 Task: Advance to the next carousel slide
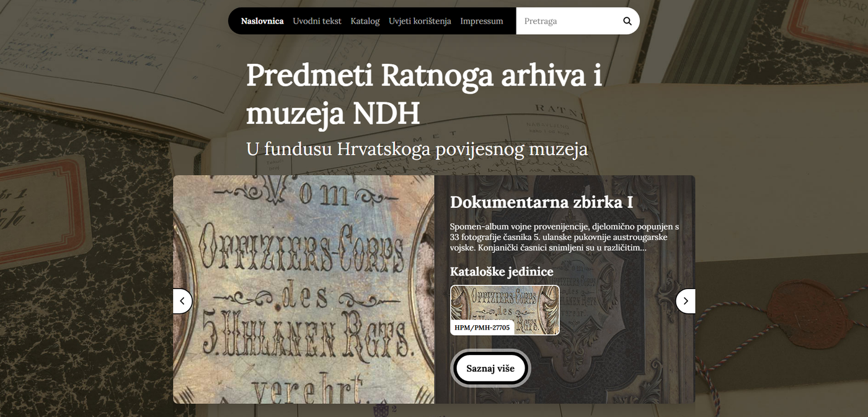(x=685, y=301)
